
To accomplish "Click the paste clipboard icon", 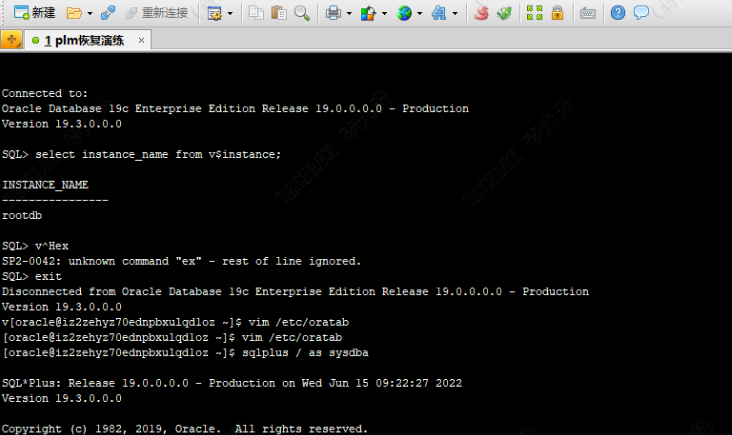I will [x=278, y=13].
